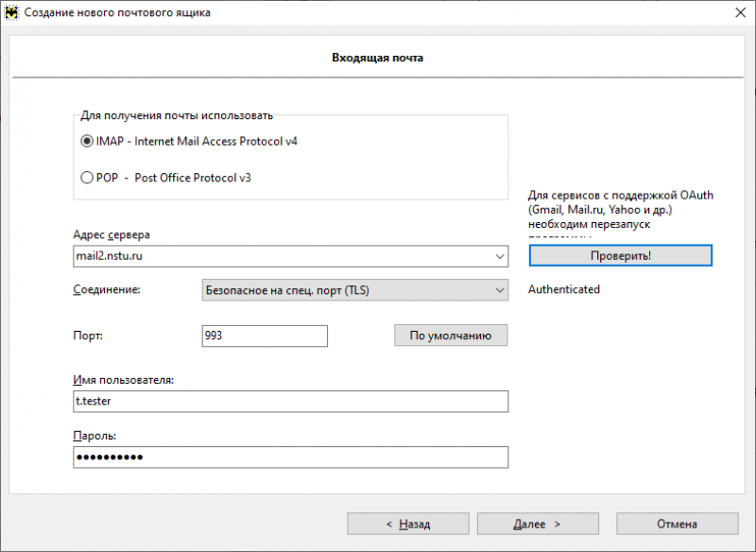
Task: Click into the Порт field showing 993
Action: pyautogui.click(x=265, y=336)
